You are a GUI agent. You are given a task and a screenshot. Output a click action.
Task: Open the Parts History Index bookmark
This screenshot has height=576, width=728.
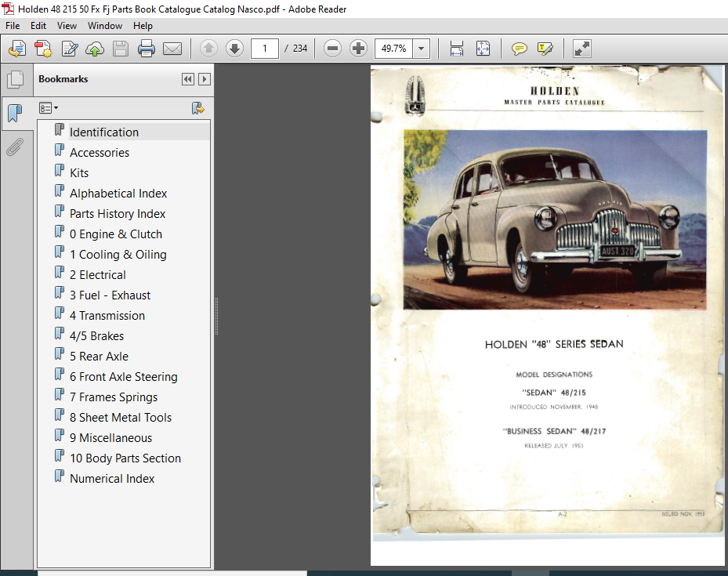118,214
